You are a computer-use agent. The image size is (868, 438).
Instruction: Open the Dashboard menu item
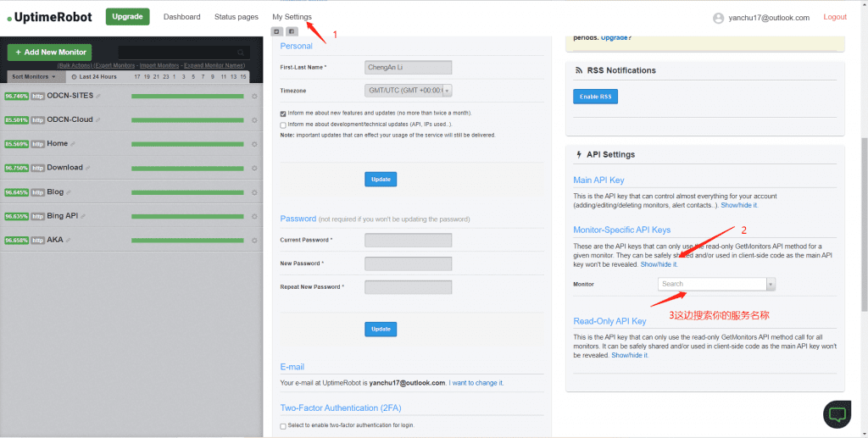[x=181, y=17]
